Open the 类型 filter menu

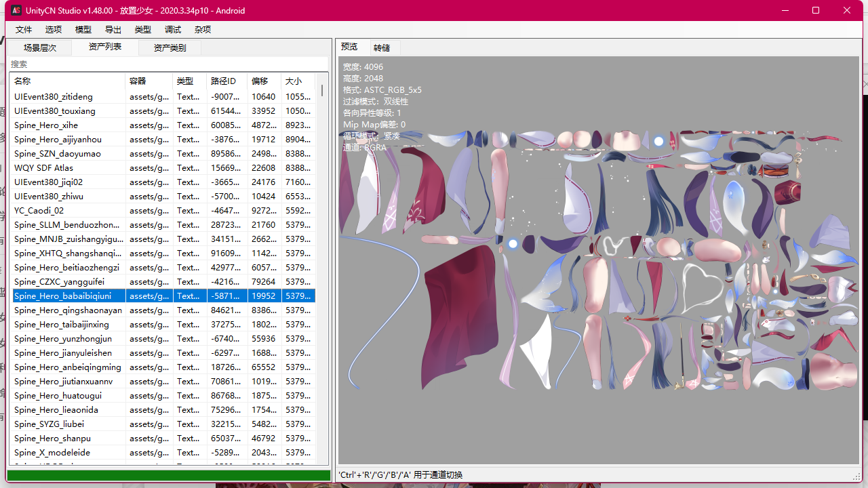[143, 30]
